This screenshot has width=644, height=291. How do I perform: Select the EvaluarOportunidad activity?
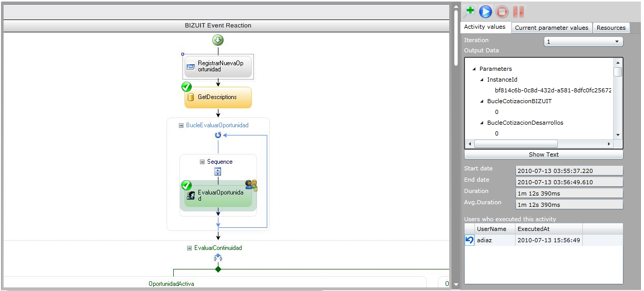[218, 196]
